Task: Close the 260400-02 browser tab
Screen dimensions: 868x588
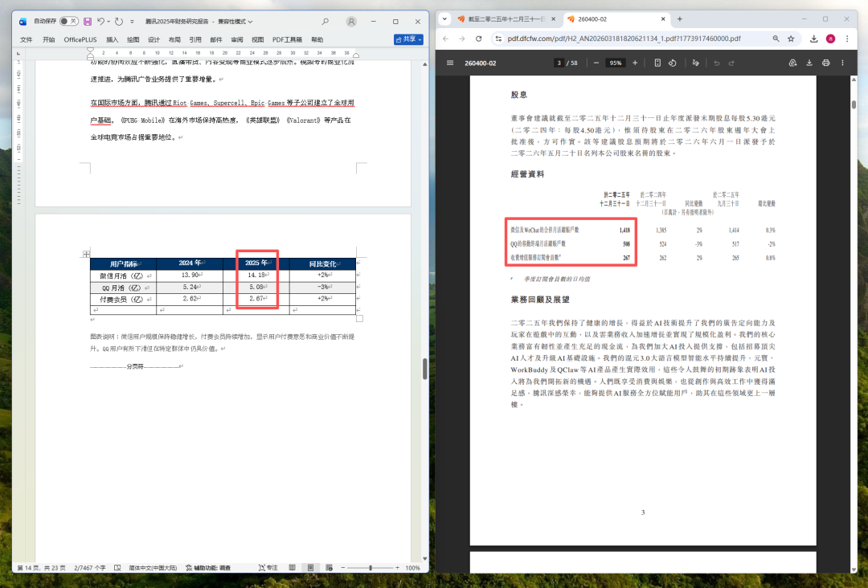Action: (x=663, y=18)
